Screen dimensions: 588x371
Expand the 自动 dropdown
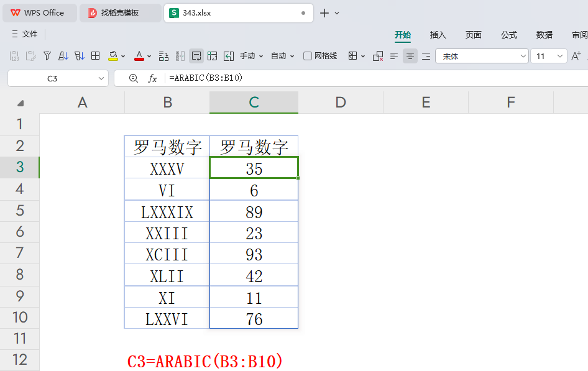pos(292,57)
